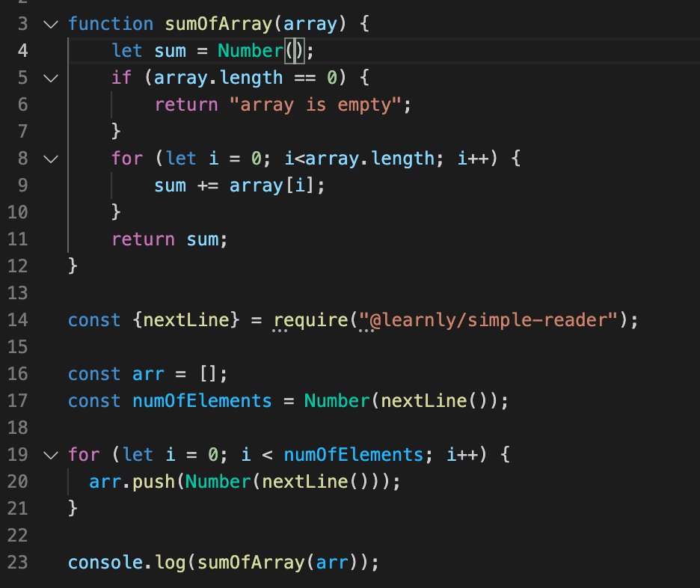This screenshot has height=588, width=700.
Task: Click 'console.log' on line 23
Action: [x=126, y=562]
